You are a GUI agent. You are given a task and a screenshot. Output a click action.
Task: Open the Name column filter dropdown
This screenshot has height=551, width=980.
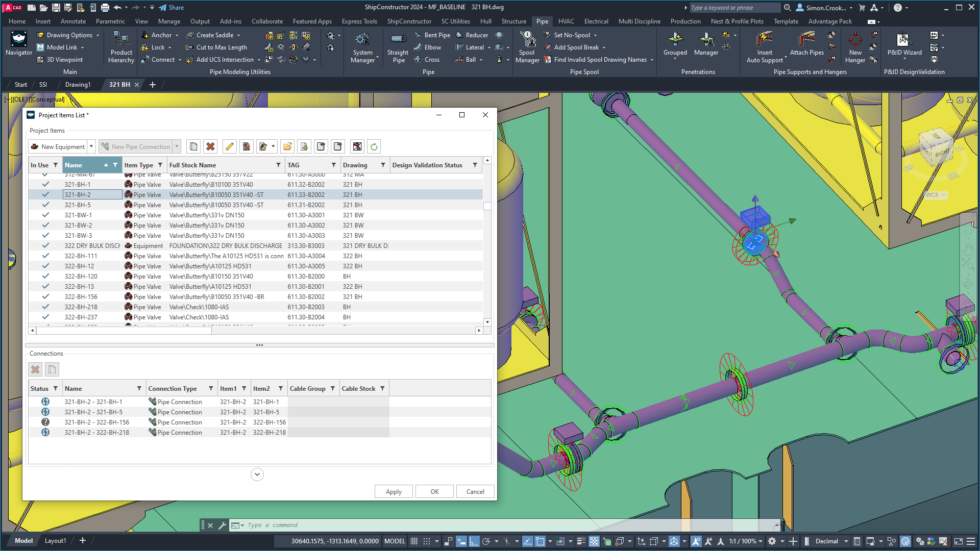coord(114,165)
